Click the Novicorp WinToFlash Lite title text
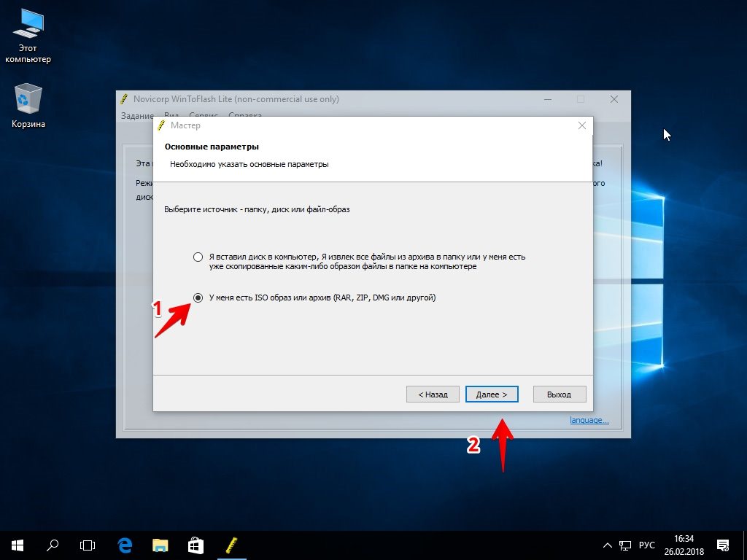 pyautogui.click(x=236, y=99)
